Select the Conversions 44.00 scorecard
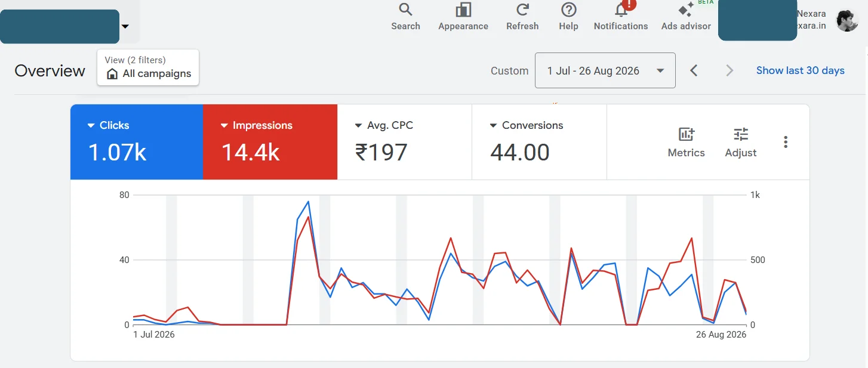The image size is (868, 368). pos(539,142)
